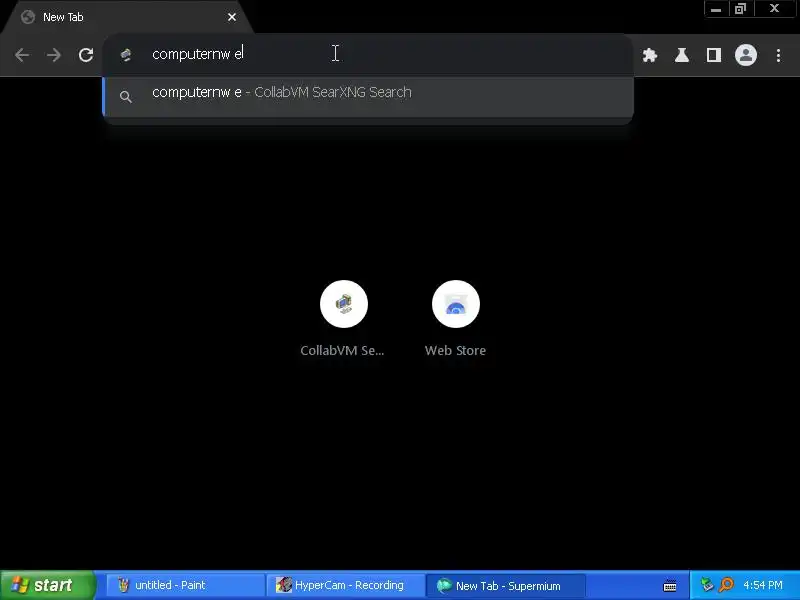Restore down the Supermium window
Image resolution: width=800 pixels, height=600 pixels.
point(740,9)
